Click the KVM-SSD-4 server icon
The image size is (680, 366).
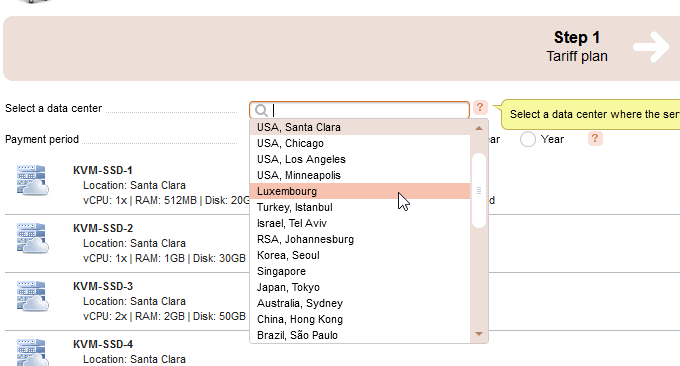(33, 352)
